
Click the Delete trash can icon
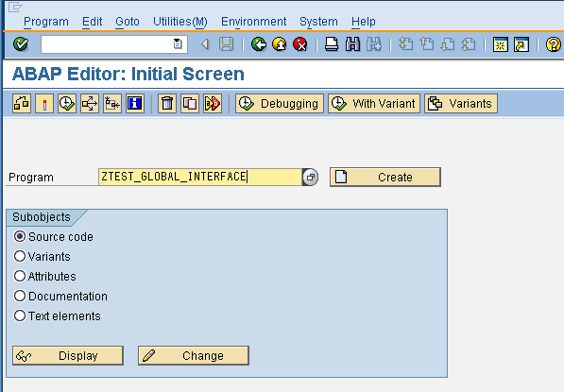tap(167, 104)
